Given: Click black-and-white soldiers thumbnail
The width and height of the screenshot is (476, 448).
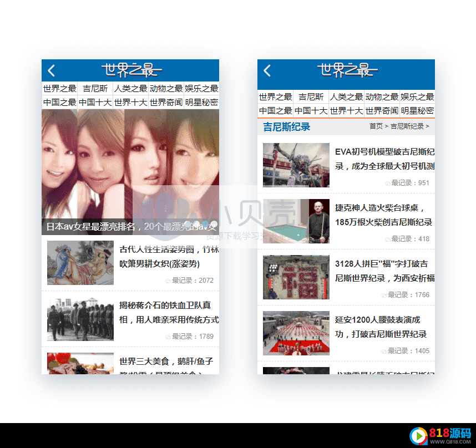Looking at the screenshot, I should [x=80, y=319].
